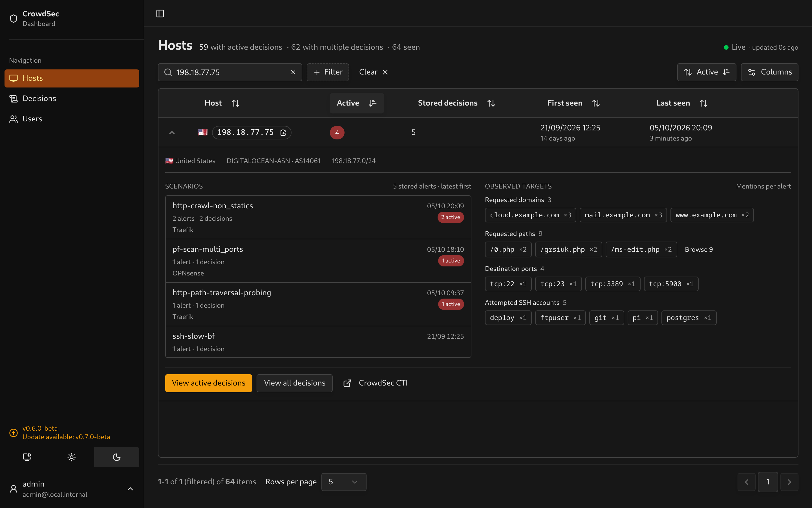Click View all decisions
The width and height of the screenshot is (812, 508).
pos(294,383)
